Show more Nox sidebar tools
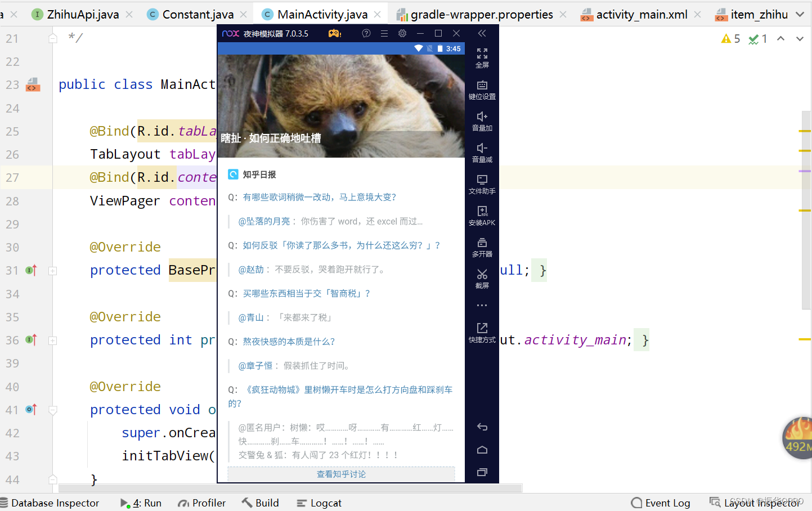Viewport: 812px width, 511px height. coord(482,305)
